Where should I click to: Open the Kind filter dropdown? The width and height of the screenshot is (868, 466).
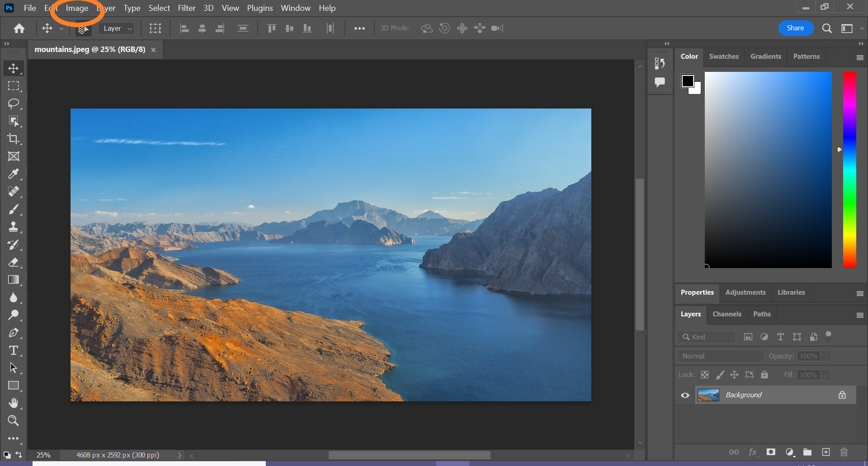707,337
